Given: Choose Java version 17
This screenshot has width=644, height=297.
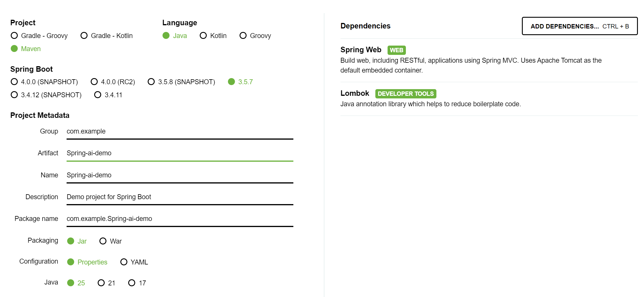Looking at the screenshot, I should (132, 283).
